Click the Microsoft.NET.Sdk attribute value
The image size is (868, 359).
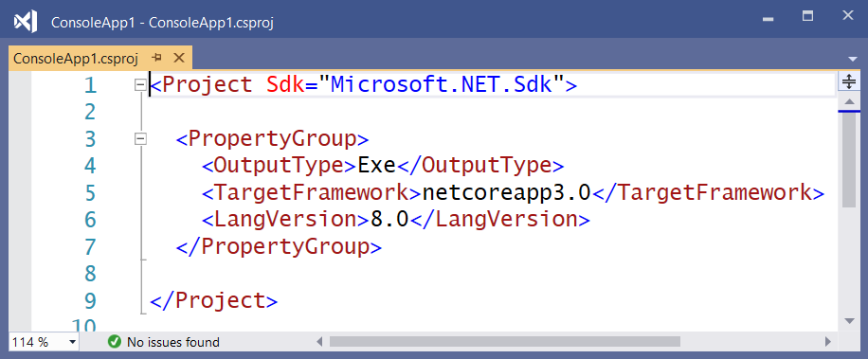click(442, 84)
